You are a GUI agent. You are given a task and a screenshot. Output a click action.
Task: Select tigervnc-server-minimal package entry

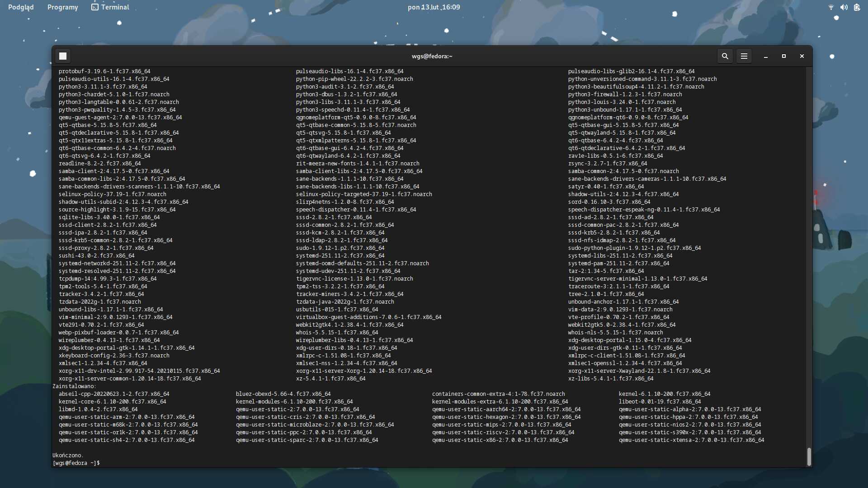click(638, 279)
